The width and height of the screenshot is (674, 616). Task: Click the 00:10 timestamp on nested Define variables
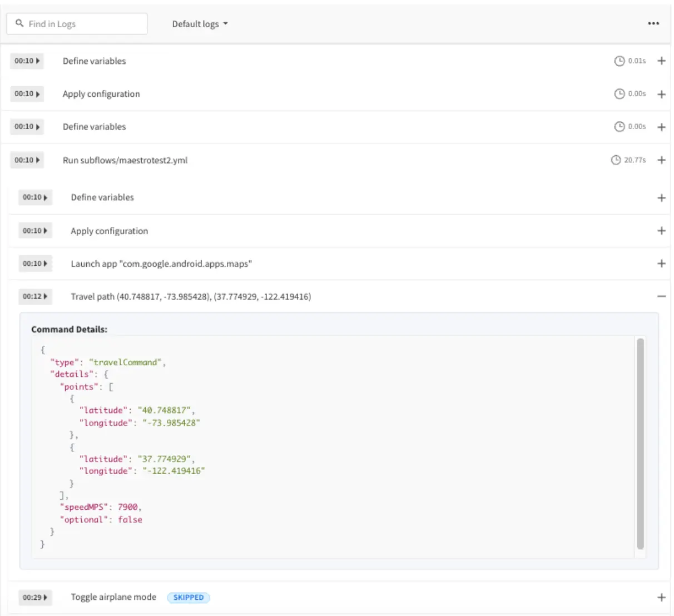click(35, 197)
